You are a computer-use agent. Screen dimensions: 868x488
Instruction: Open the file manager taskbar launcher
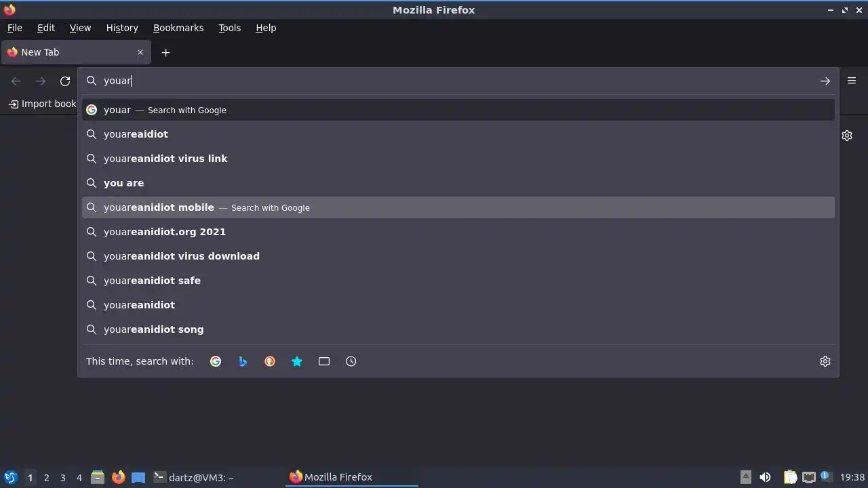[x=98, y=477]
